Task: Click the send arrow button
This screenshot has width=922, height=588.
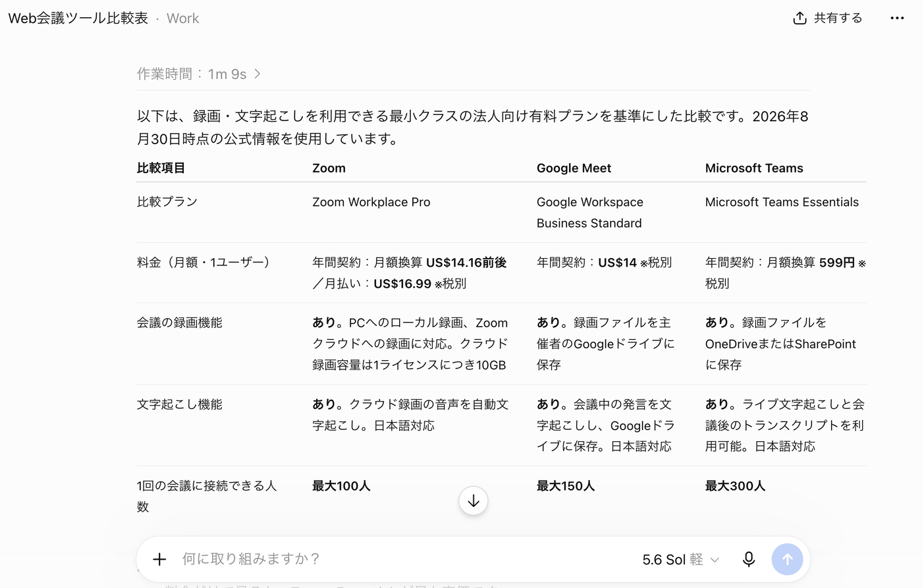Action: (x=787, y=559)
